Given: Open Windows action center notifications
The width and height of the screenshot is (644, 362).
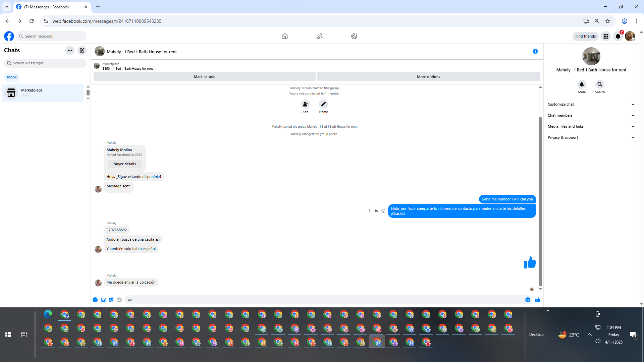Looking at the screenshot, I should point(633,335).
